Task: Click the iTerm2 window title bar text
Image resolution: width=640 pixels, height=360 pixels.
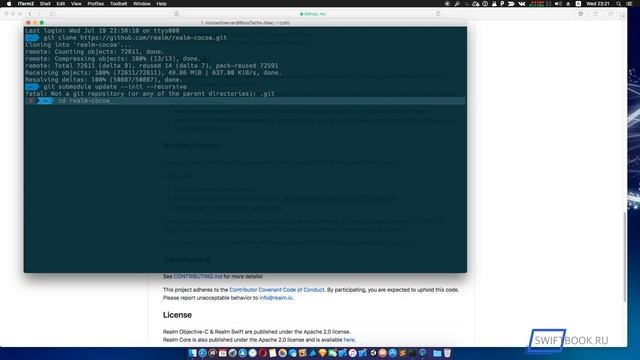Action: (245, 23)
